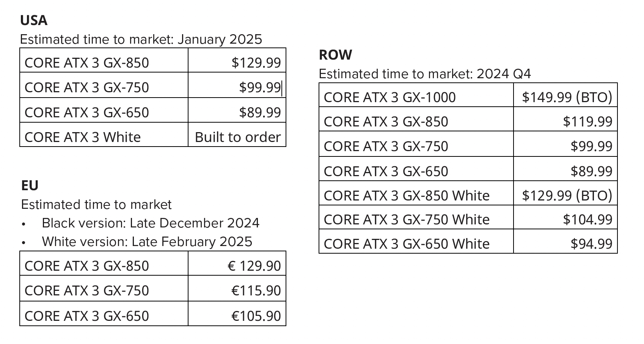This screenshot has width=644, height=344.
Task: Select the $104.99 price cell
Action: coord(587,219)
